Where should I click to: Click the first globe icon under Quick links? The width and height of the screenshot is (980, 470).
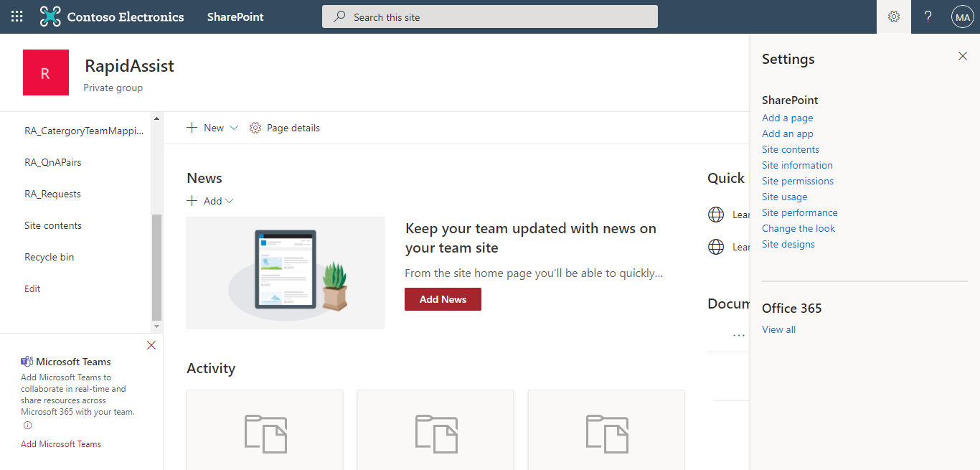(716, 214)
